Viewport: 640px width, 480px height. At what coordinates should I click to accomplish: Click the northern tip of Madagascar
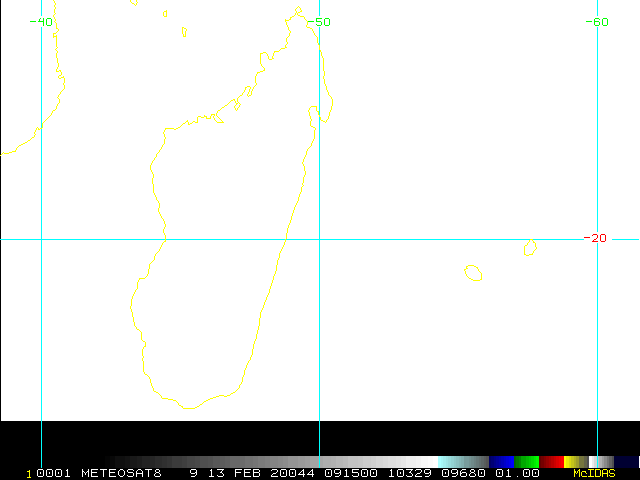298,11
